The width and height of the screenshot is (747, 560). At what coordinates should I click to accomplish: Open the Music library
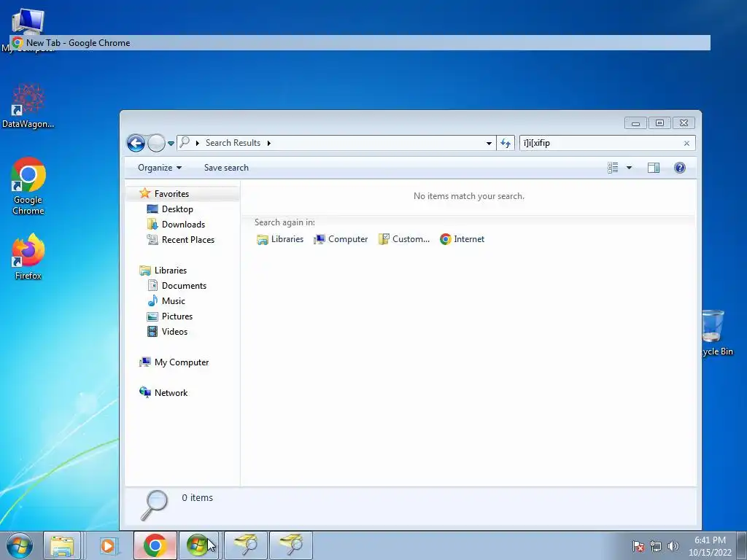point(173,301)
